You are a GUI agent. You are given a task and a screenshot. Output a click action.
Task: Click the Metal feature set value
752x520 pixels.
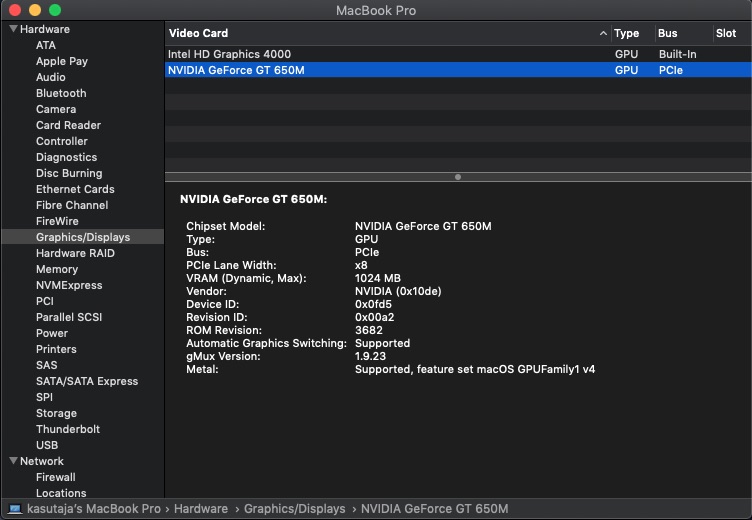coord(475,369)
